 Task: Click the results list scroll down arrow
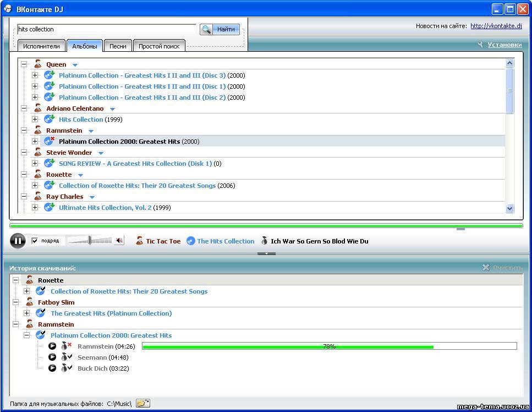[509, 209]
